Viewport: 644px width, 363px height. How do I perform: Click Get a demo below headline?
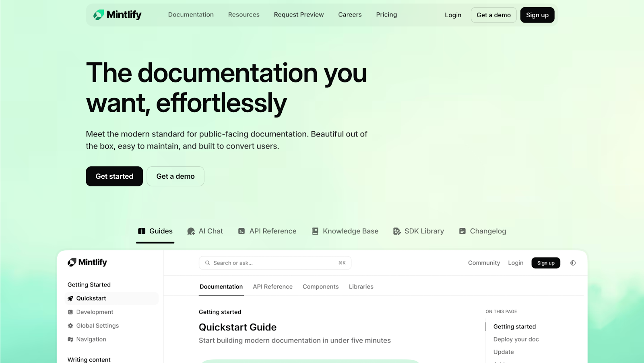(175, 176)
